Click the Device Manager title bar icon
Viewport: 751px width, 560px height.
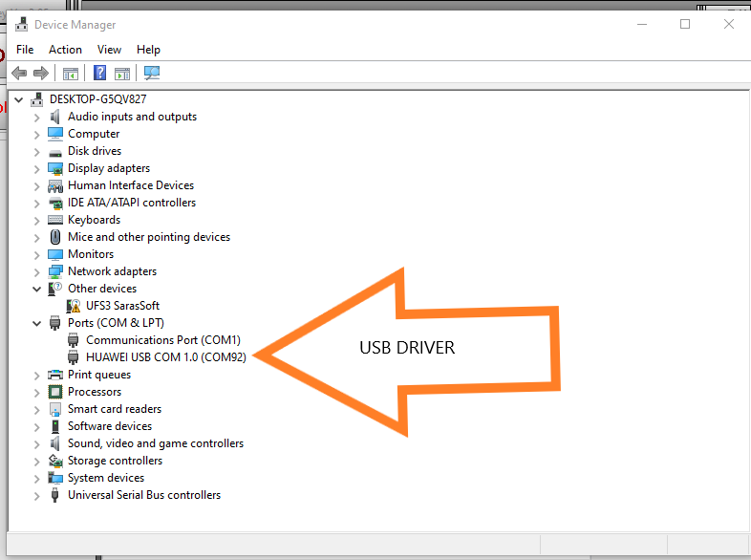(22, 24)
